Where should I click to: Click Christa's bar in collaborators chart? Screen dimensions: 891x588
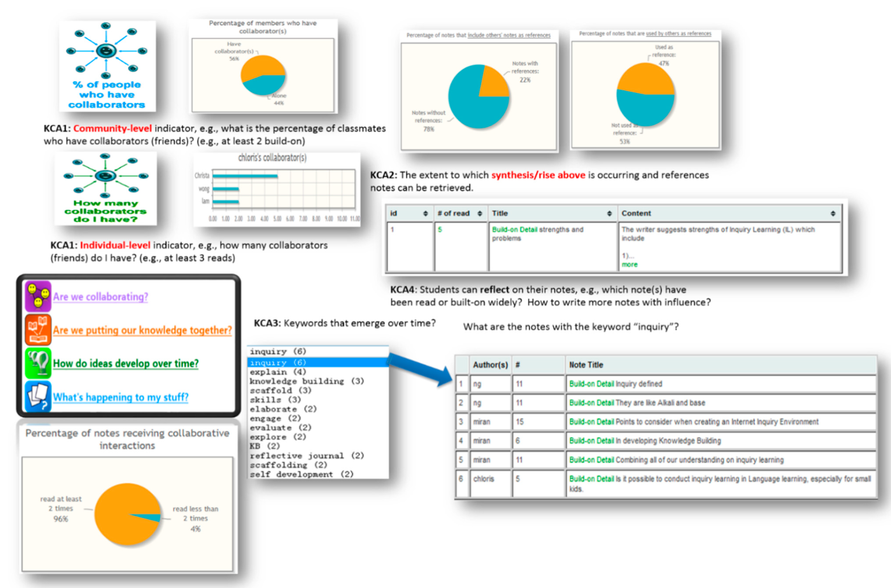coord(245,176)
